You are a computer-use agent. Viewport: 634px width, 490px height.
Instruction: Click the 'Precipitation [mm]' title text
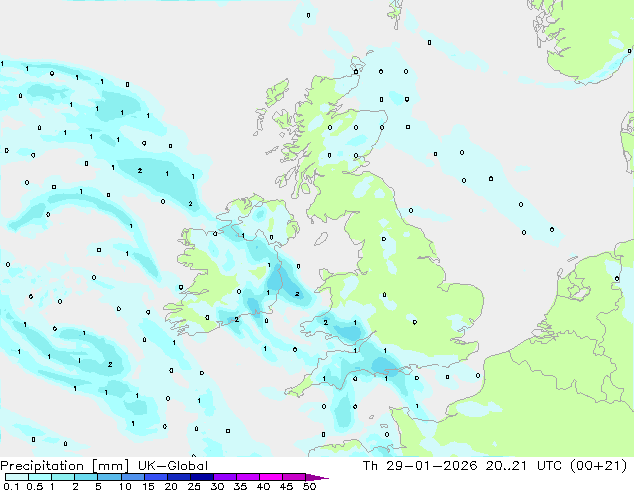pyautogui.click(x=65, y=466)
